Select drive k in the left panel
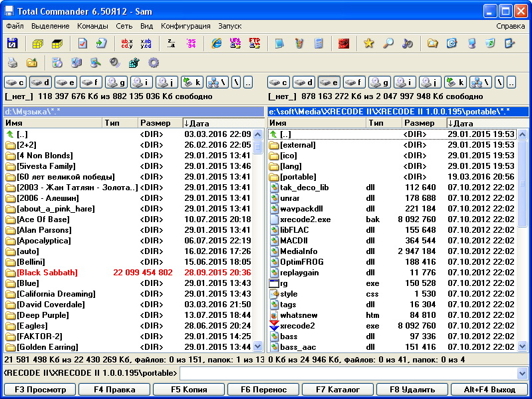The height and width of the screenshot is (399, 532). pyautogui.click(x=192, y=82)
